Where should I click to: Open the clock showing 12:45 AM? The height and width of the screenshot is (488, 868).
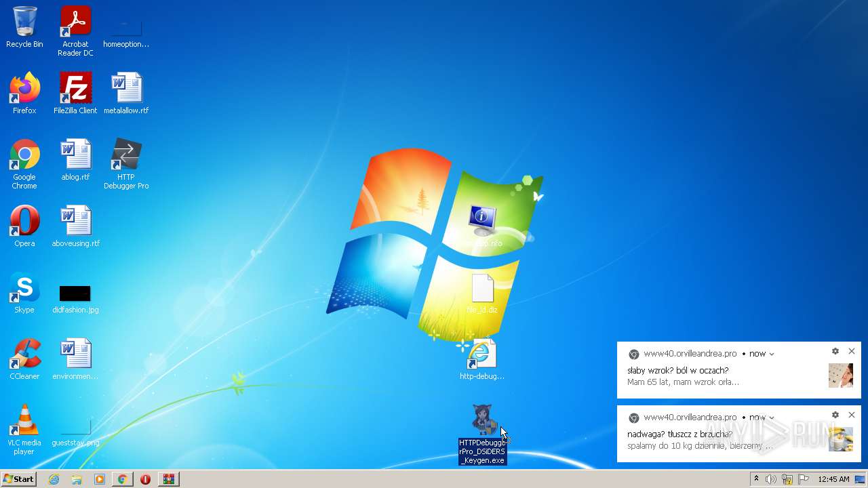pos(833,479)
